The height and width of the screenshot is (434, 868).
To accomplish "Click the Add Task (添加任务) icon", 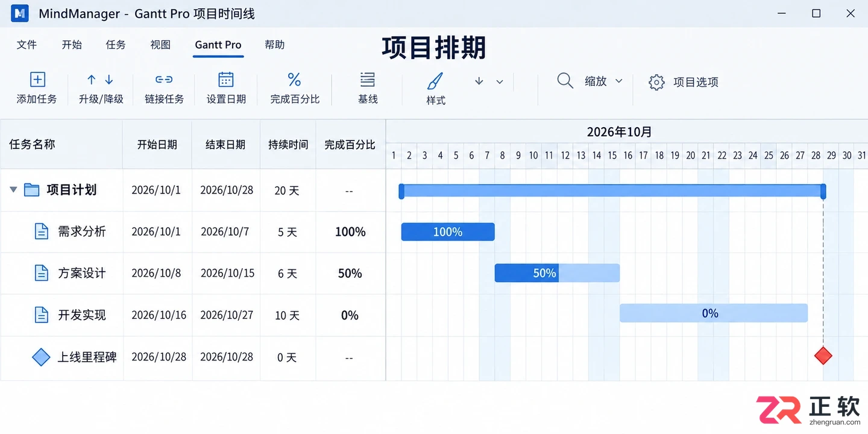I will [37, 80].
